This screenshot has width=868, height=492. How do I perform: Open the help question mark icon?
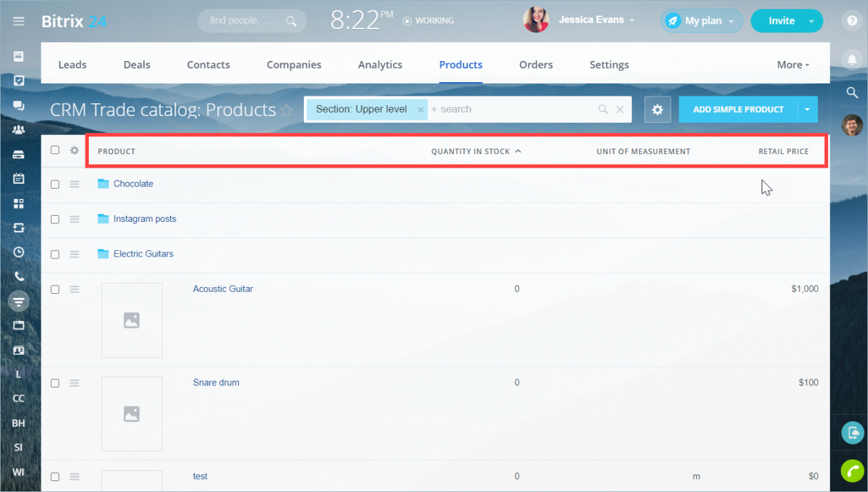(852, 21)
